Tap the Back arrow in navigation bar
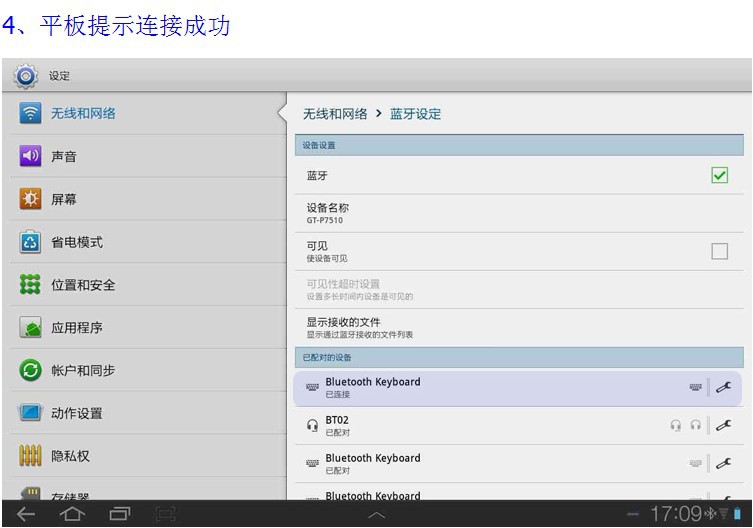 (26, 514)
